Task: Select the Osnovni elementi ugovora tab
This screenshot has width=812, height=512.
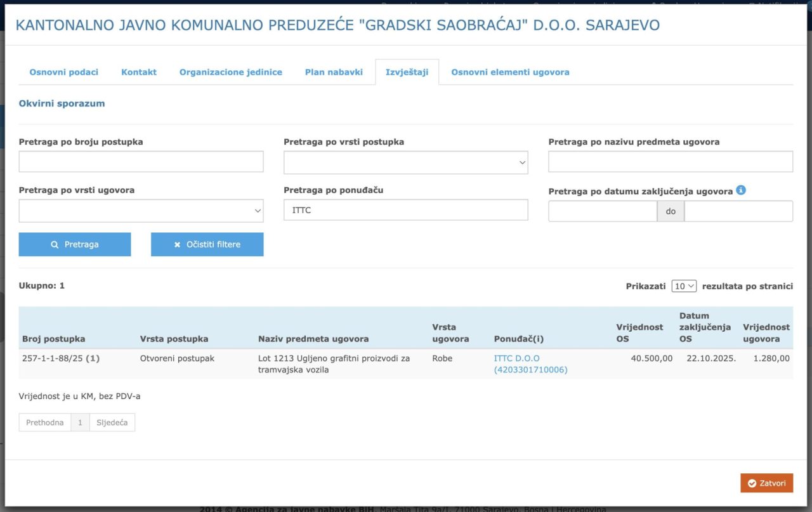Action: coord(510,72)
